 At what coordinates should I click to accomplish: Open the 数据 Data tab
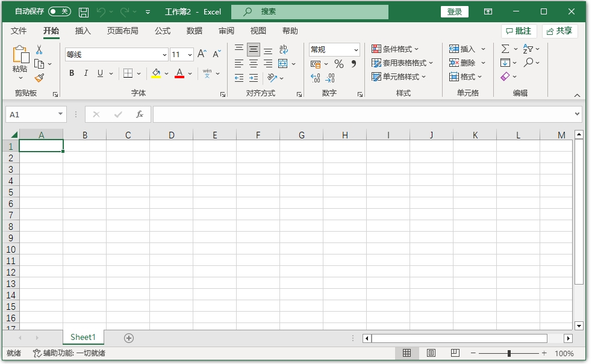click(195, 31)
